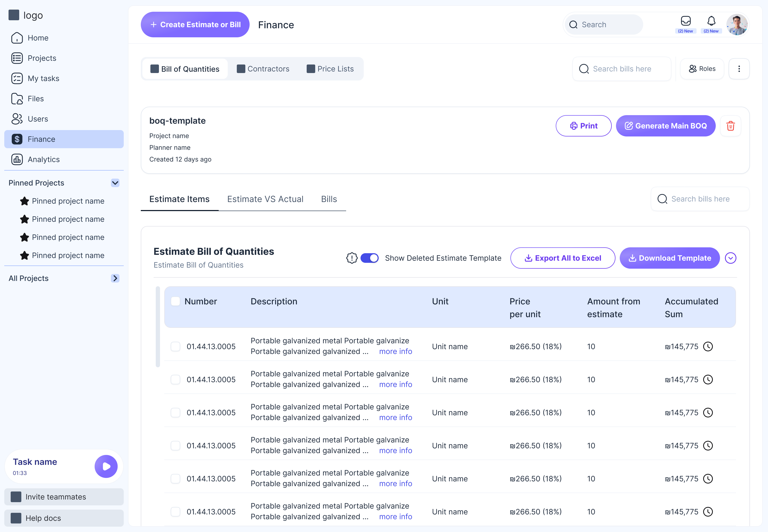Click the star of the first pinned project
The width and height of the screenshot is (768, 532).
click(24, 201)
